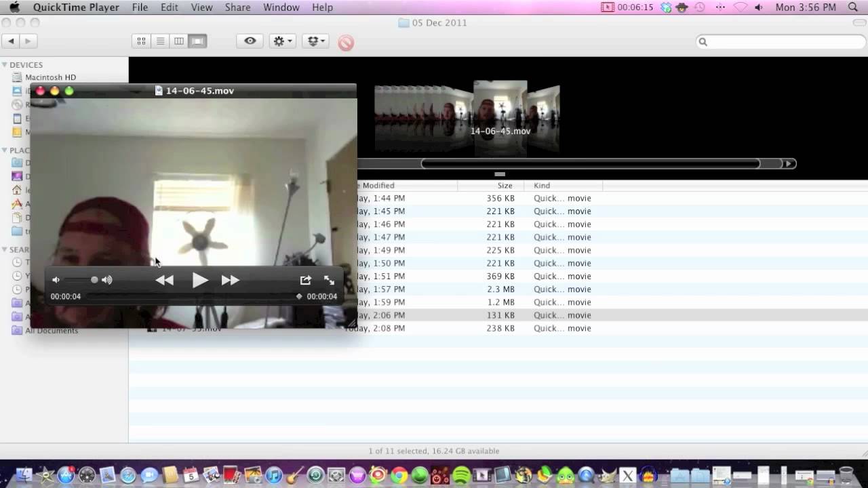
Task: Click the red prohibited toolbar icon
Action: (x=346, y=43)
